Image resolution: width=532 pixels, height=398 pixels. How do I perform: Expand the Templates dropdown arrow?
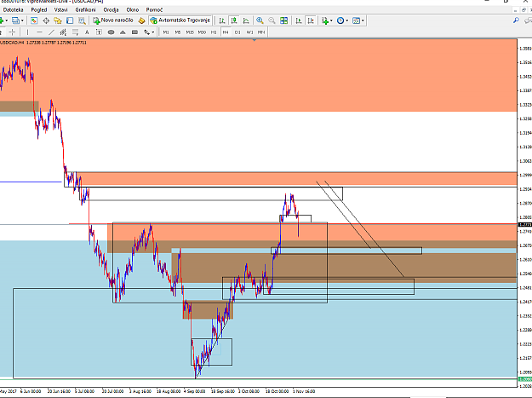[x=363, y=20]
